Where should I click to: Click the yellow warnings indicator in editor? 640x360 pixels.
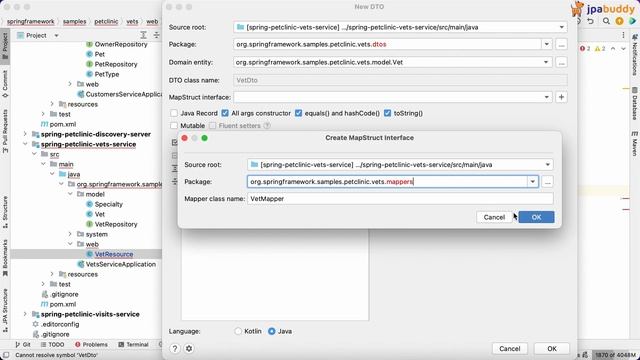pyautogui.click(x=599, y=49)
